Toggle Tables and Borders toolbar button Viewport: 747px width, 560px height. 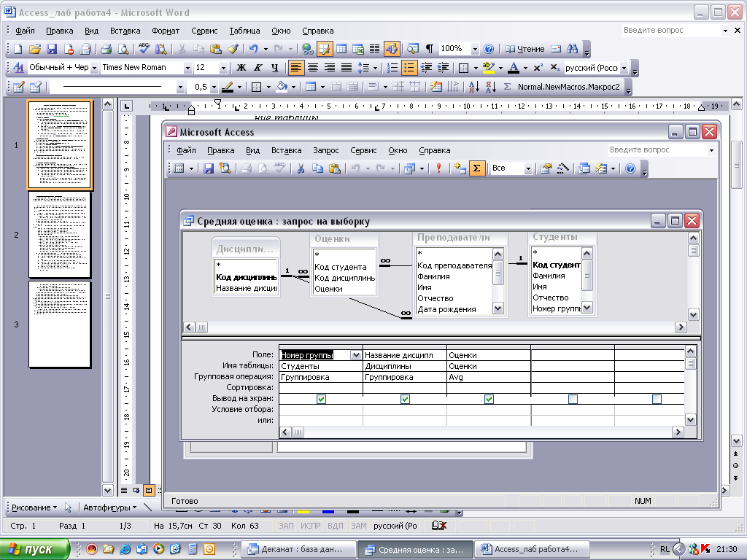(325, 49)
